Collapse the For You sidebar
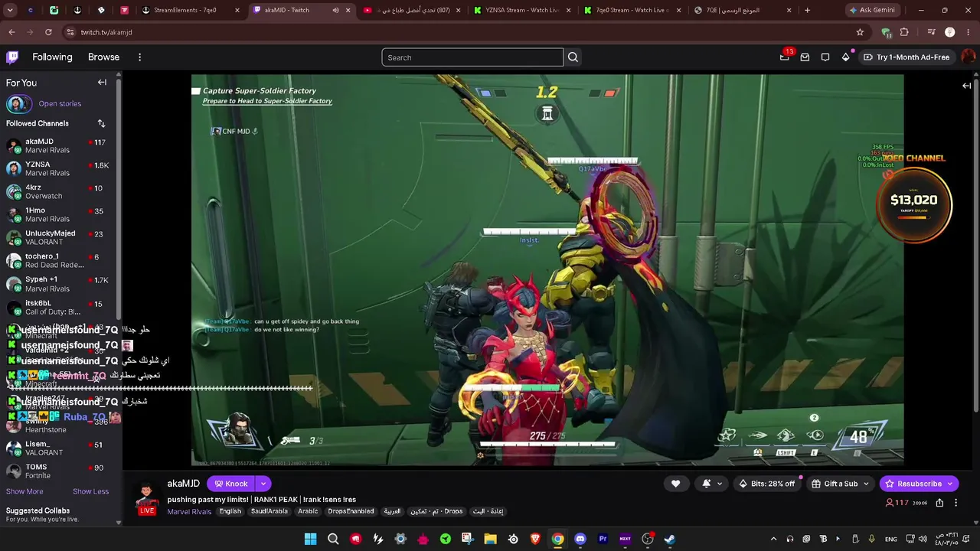The image size is (980, 551). 102,83
